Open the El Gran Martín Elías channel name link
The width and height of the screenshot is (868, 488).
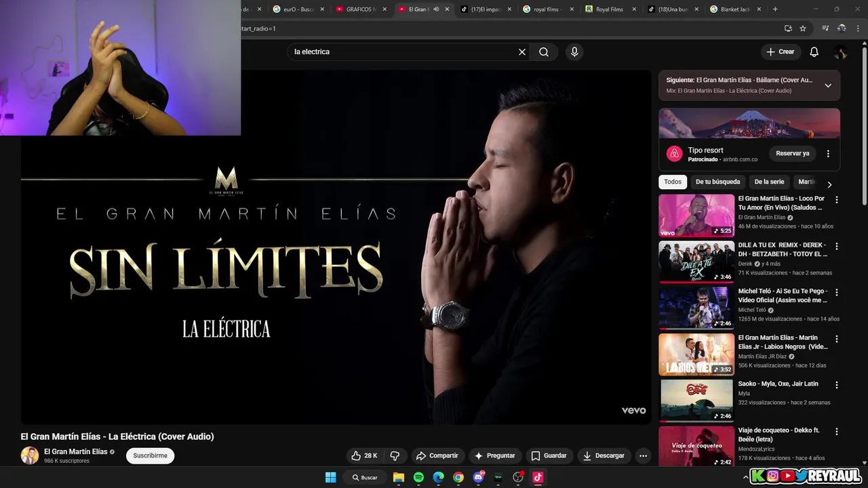point(76,451)
